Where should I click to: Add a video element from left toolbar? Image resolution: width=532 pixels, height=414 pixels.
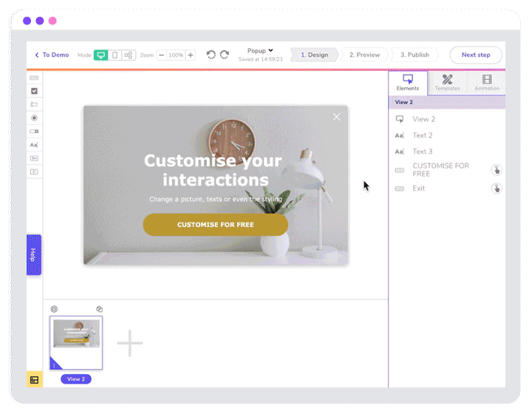[x=34, y=172]
